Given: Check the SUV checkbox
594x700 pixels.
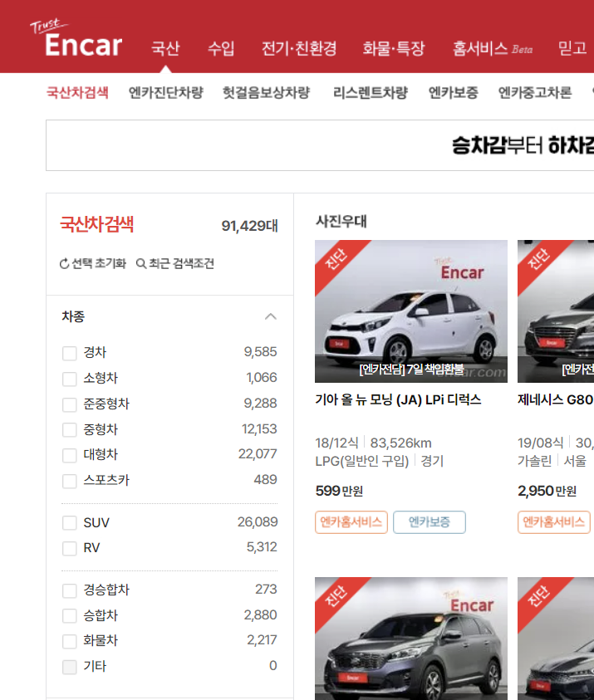Looking at the screenshot, I should coord(69,523).
